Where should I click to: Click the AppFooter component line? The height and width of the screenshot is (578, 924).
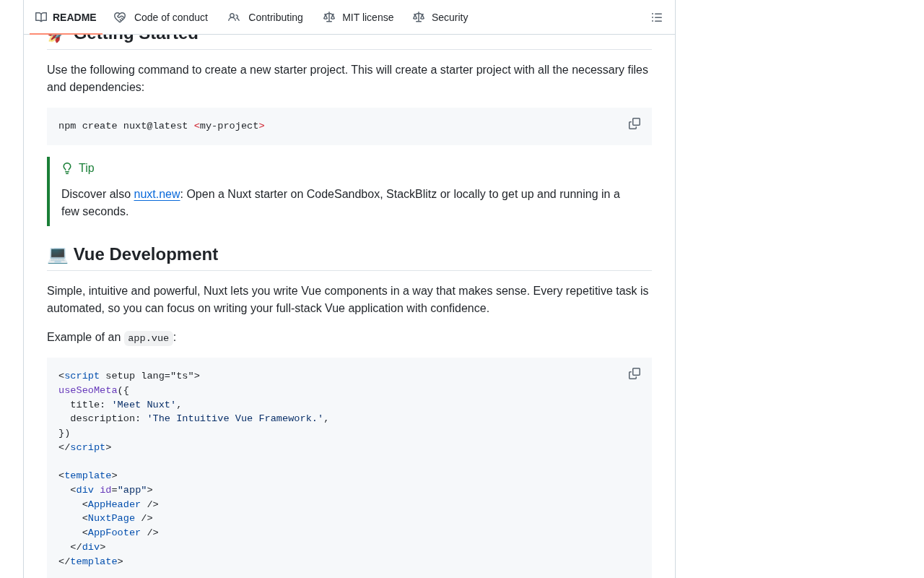tap(121, 532)
